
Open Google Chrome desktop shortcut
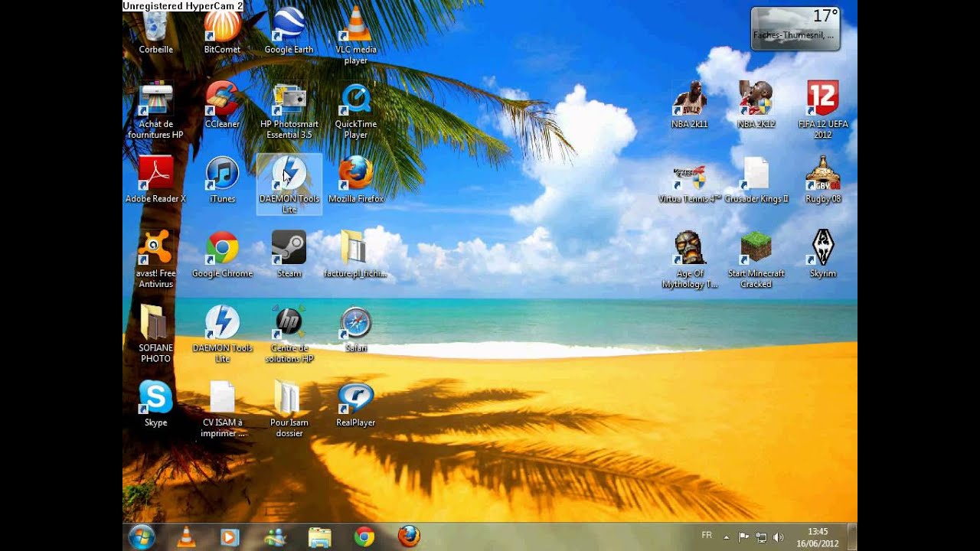pos(222,254)
